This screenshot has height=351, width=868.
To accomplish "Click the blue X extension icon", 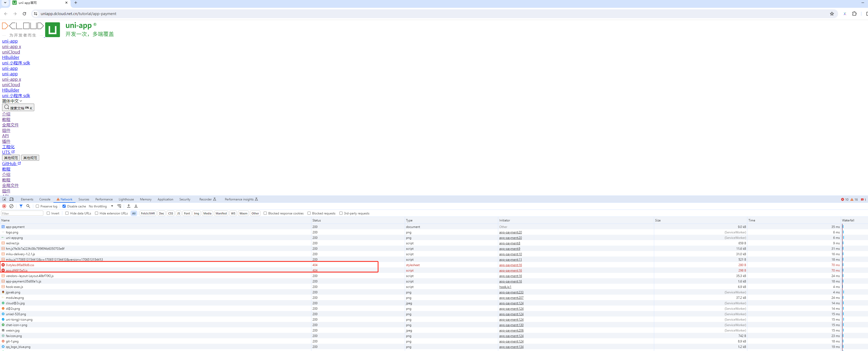I will pos(845,14).
